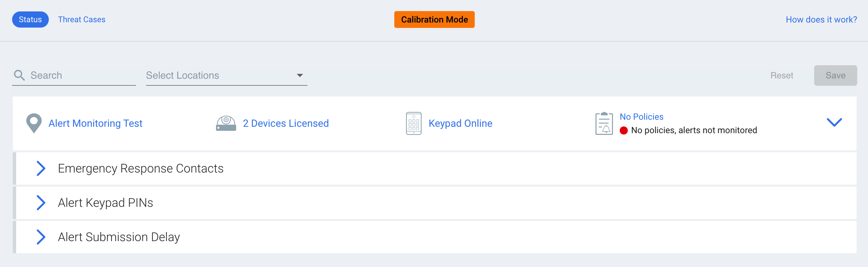
Task: Open the How does it work? help link
Action: pos(822,20)
